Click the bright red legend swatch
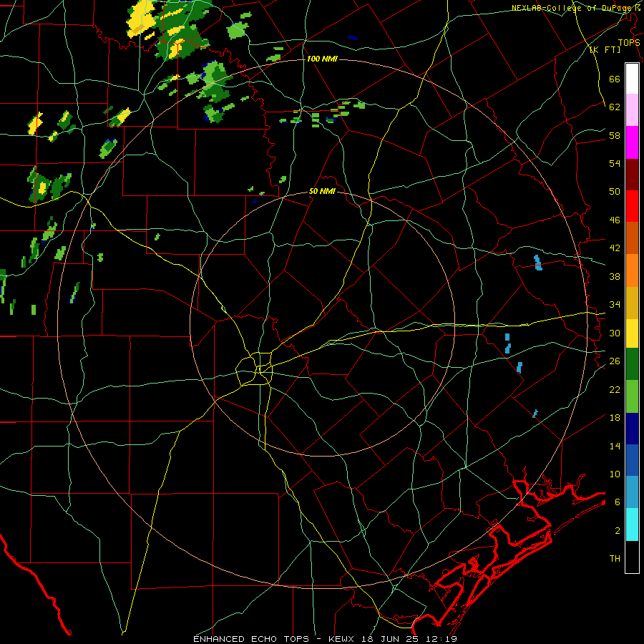 coord(632,206)
